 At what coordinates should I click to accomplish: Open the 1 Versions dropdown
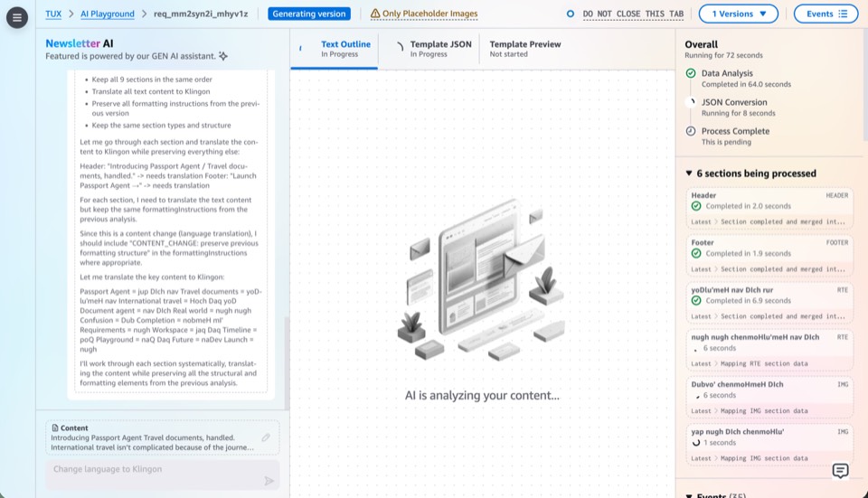tap(739, 14)
